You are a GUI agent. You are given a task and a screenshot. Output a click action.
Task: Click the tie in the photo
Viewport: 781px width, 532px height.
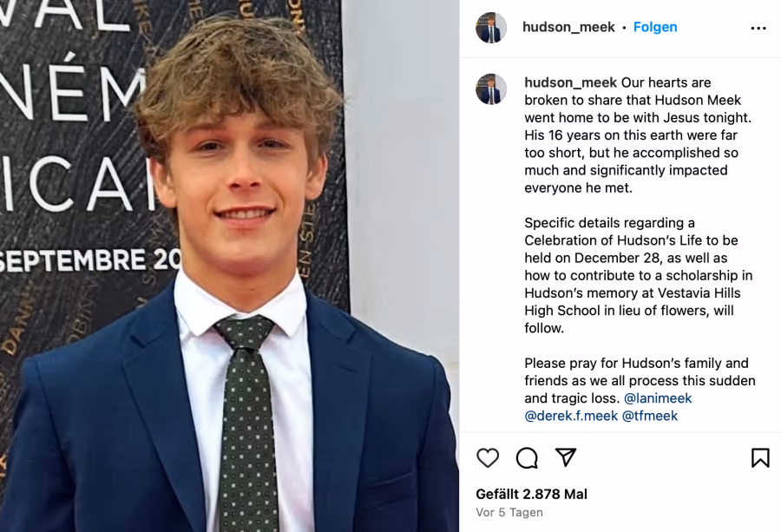coord(246,423)
